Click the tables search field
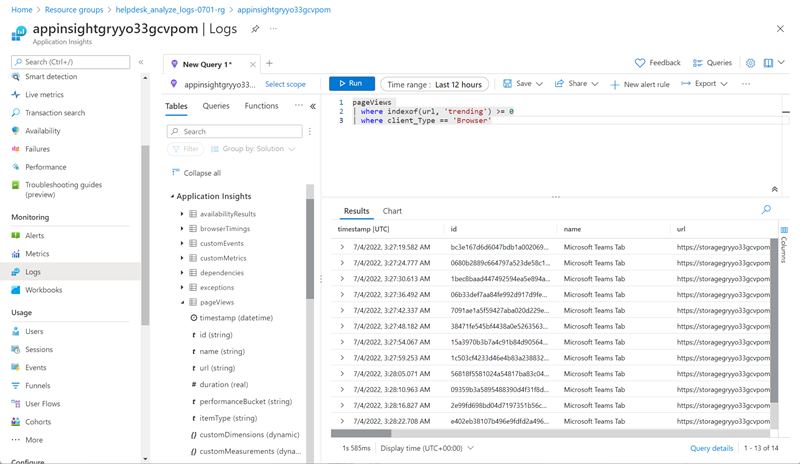The width and height of the screenshot is (800, 464). tap(235, 131)
